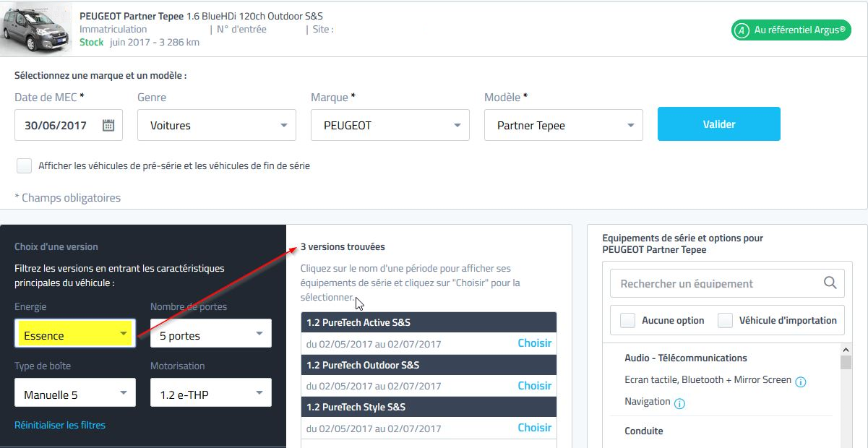Click Réinitialiser les filtres link
This screenshot has height=448, width=868.
[60, 425]
